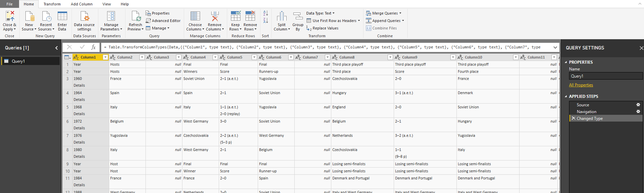This screenshot has height=193, width=644.
Task: Sort descending with Z-A icon
Action: pyautogui.click(x=266, y=21)
